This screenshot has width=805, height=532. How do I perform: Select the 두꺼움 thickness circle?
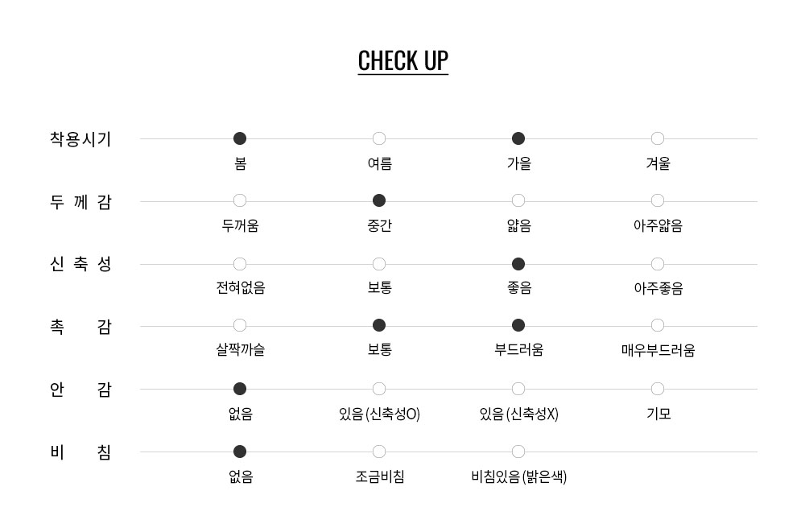240,200
